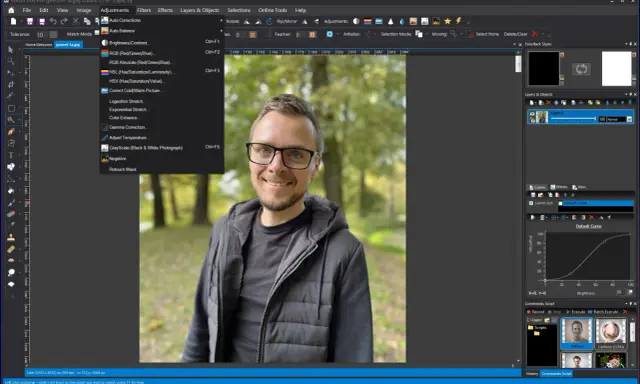Click the water drop icon in Adjustments toolbar
Screen dimensions: 640x384
point(402,21)
